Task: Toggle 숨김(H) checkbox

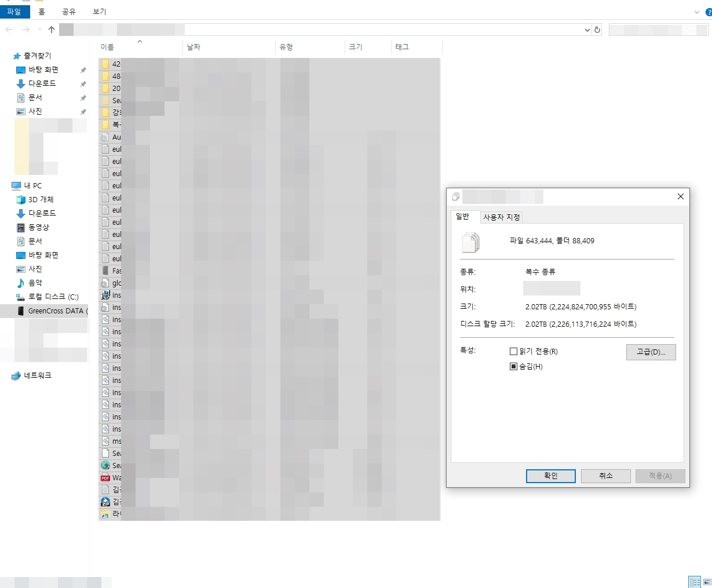Action: [513, 367]
